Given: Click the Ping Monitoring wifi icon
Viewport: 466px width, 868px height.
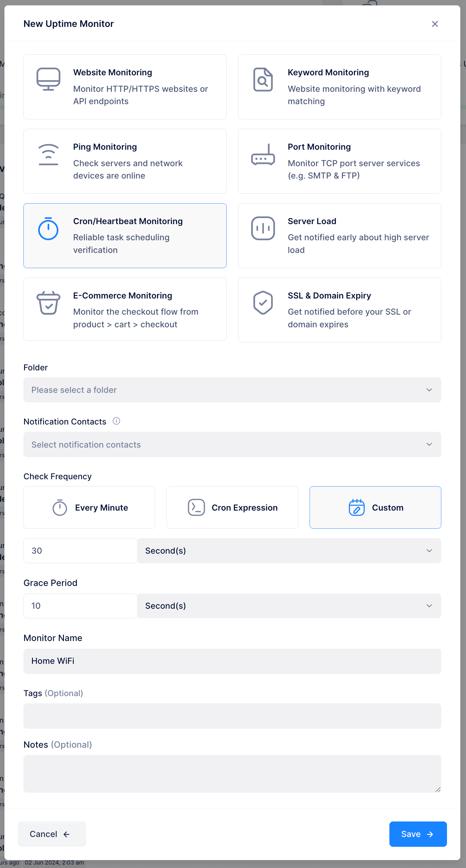Looking at the screenshot, I should point(48,154).
